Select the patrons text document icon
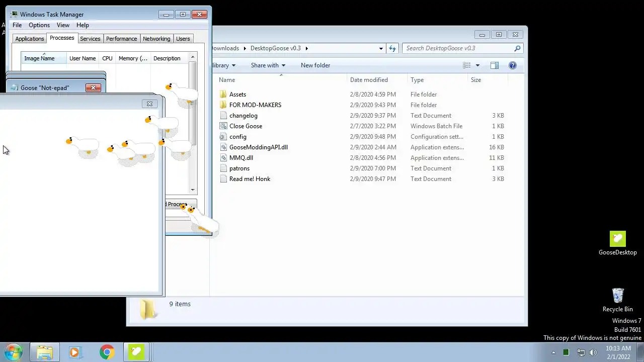This screenshot has height=362, width=644. pos(223,168)
